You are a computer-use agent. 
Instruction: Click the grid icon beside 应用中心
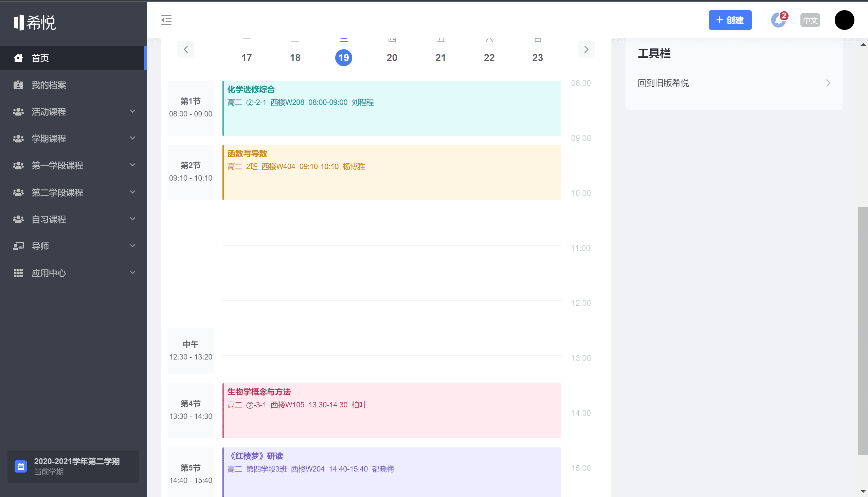coord(18,273)
